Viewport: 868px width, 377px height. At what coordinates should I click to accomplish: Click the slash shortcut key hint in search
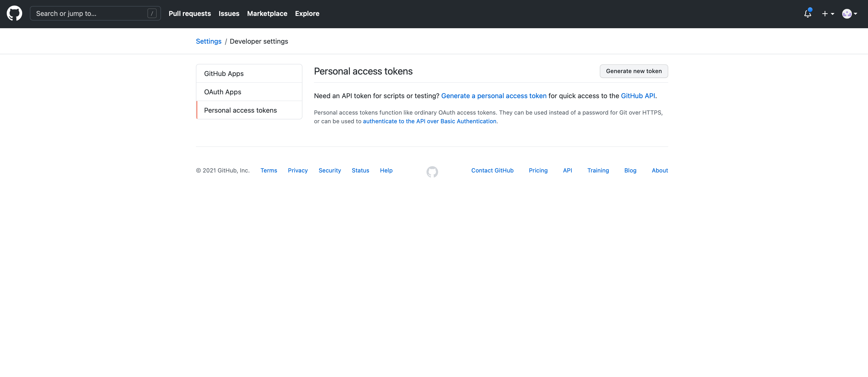click(x=152, y=14)
